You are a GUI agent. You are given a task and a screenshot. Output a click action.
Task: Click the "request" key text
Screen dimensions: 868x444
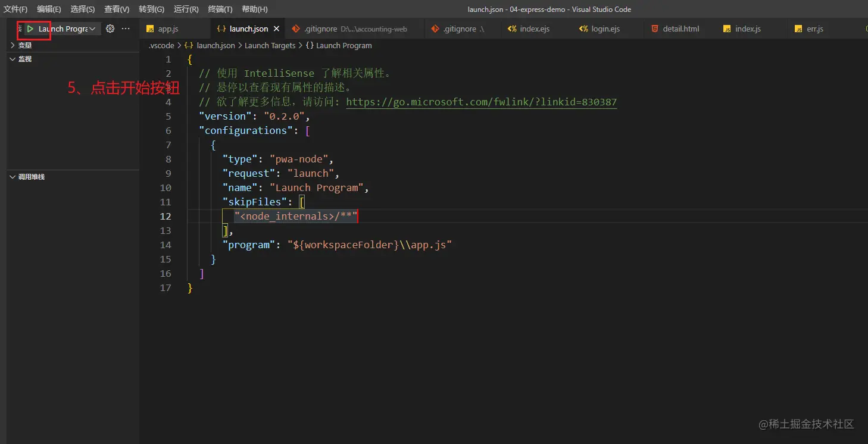pos(249,173)
